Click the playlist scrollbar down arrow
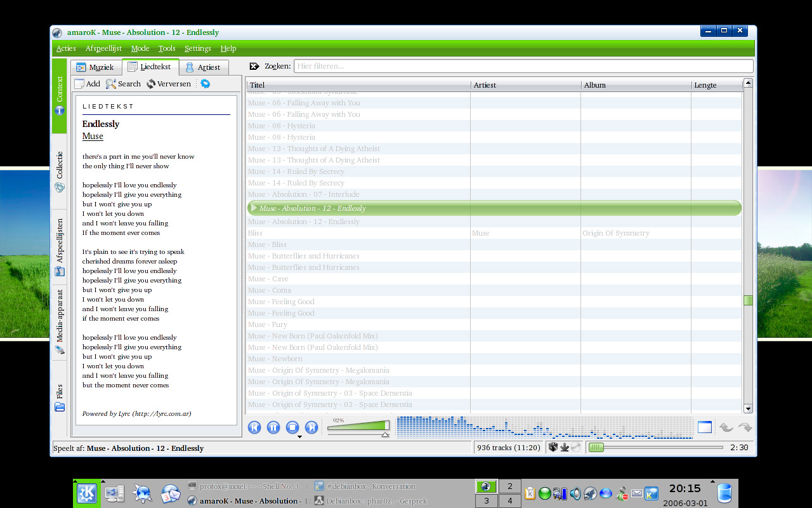Image resolution: width=812 pixels, height=508 pixels. pyautogui.click(x=748, y=409)
